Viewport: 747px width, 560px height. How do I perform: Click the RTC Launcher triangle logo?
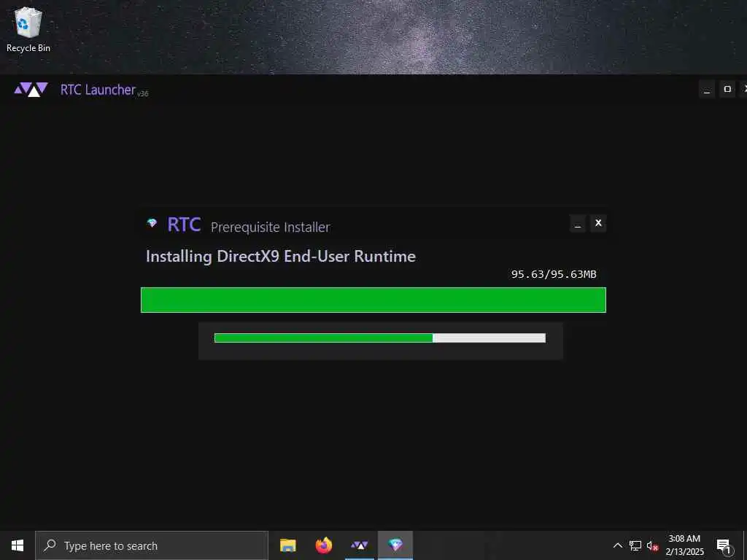pyautogui.click(x=31, y=90)
